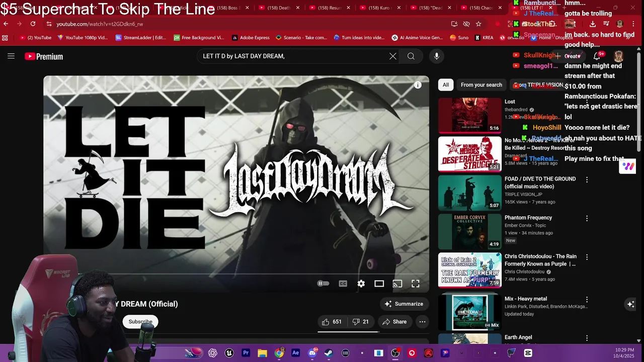Switch to the (158) Kuro browser tab
The width and height of the screenshot is (644, 362).
click(380, 8)
